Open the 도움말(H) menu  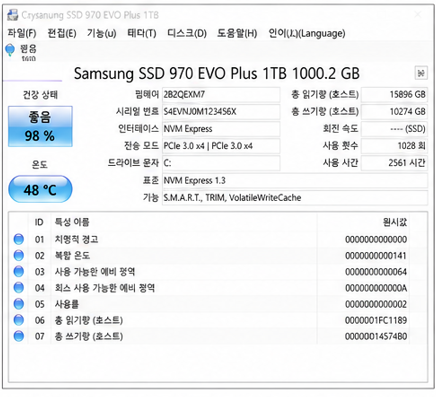(x=237, y=33)
